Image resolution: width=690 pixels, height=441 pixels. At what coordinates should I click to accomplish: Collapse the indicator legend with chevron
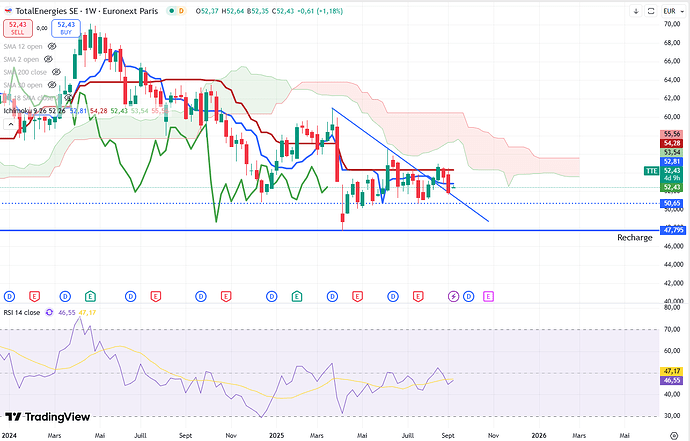point(11,124)
